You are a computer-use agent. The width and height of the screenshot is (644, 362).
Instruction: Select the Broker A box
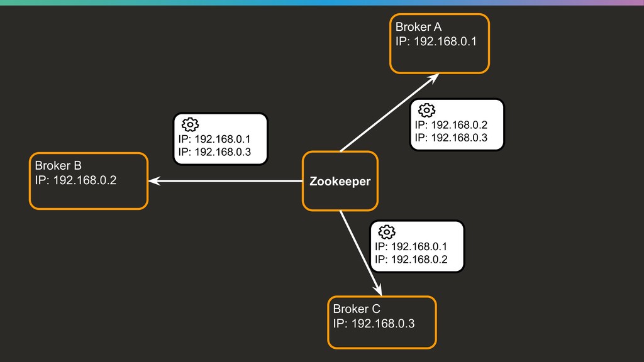pos(440,43)
